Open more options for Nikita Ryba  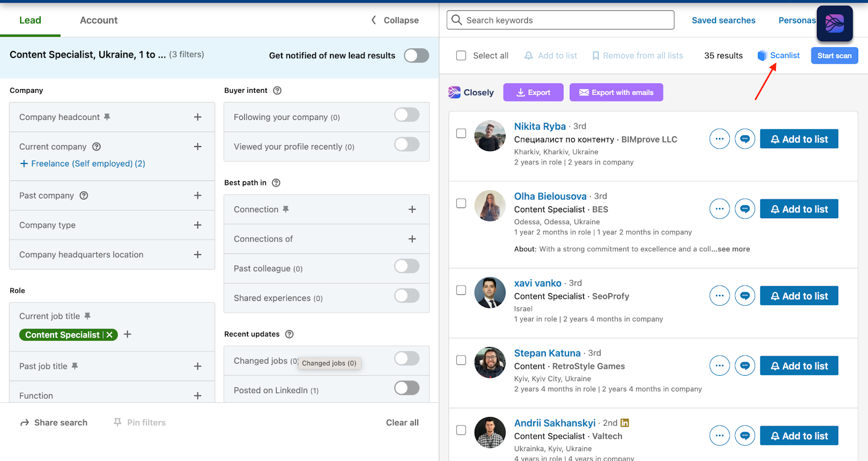[719, 139]
